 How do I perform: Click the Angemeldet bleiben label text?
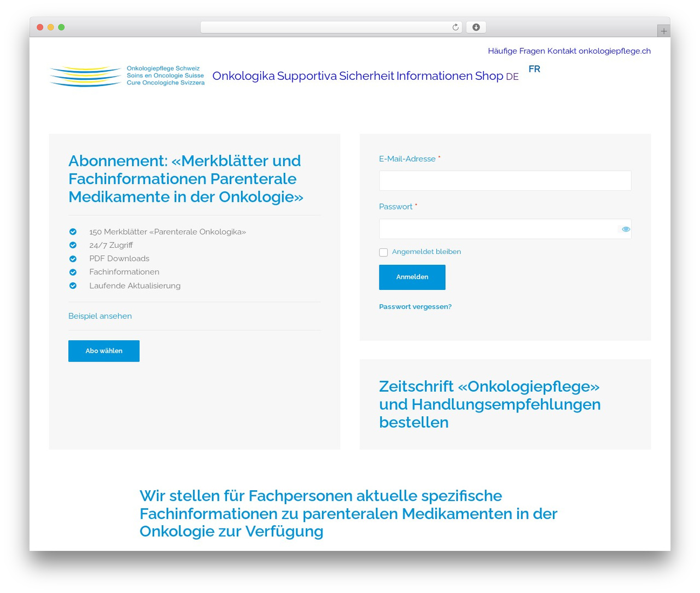coord(427,252)
